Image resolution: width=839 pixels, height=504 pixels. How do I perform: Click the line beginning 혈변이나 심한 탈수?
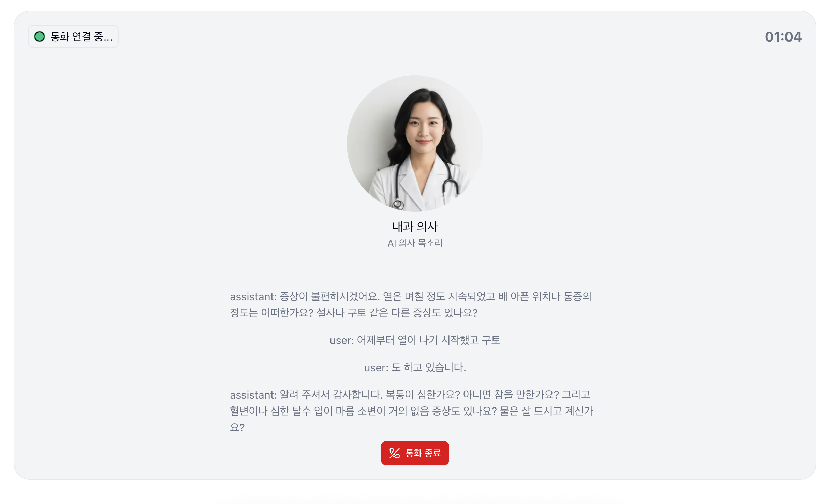[x=412, y=411]
